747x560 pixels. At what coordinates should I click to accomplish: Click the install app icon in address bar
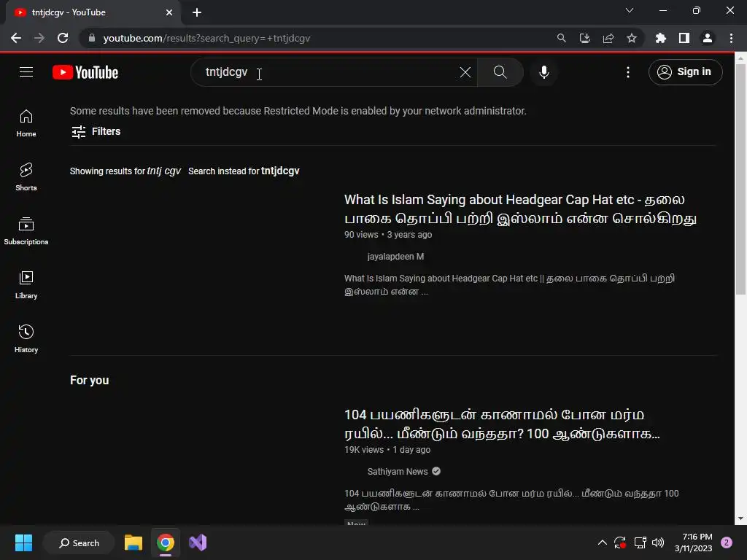pyautogui.click(x=584, y=38)
